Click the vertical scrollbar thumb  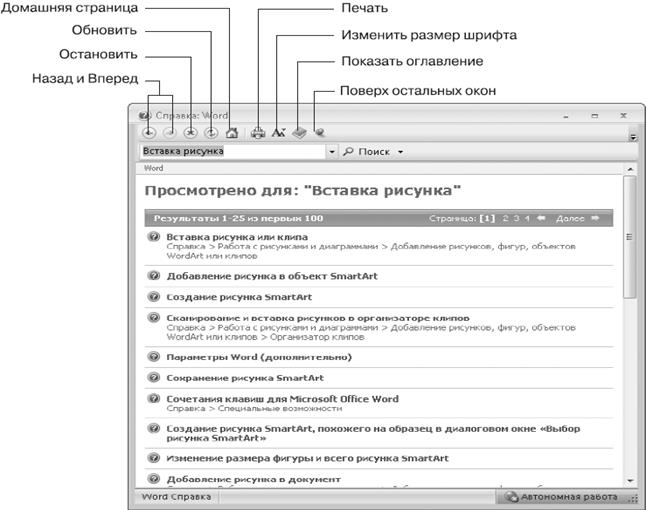pos(630,237)
